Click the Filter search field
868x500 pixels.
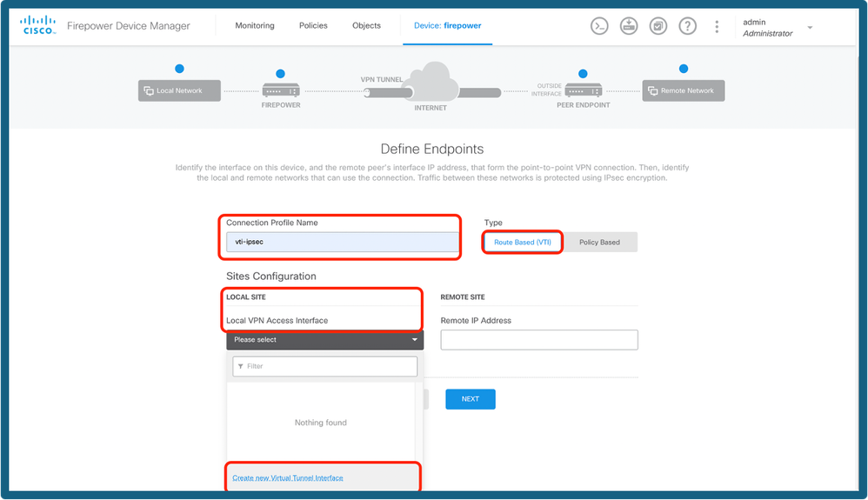pos(325,366)
